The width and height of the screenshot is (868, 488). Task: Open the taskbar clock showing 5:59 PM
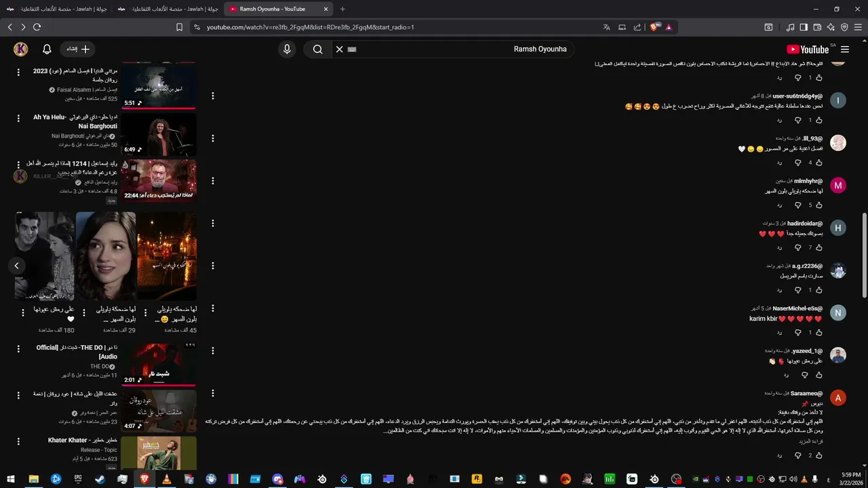851,479
